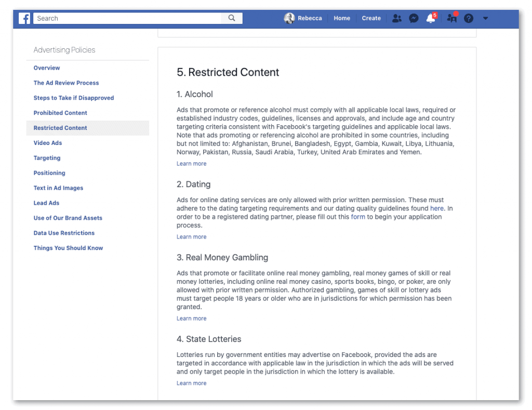Open the Messenger icon
Screen dimensions: 532x410
coord(414,18)
